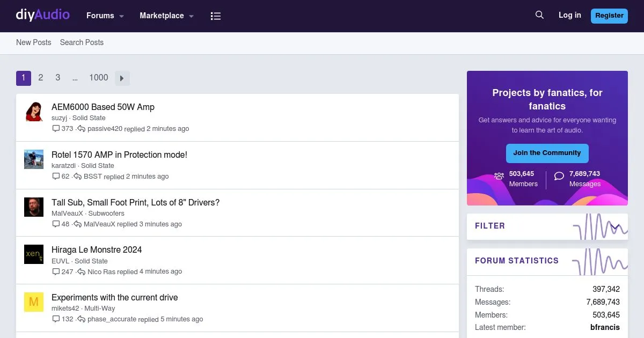Screen dimensions: 644x338
Task: Click the pagination ellipsis
Action: click(x=75, y=78)
